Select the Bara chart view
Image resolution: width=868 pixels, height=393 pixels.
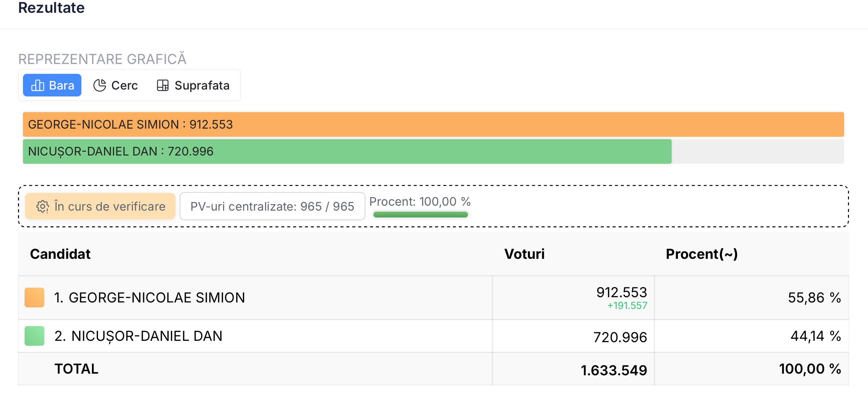coord(52,85)
